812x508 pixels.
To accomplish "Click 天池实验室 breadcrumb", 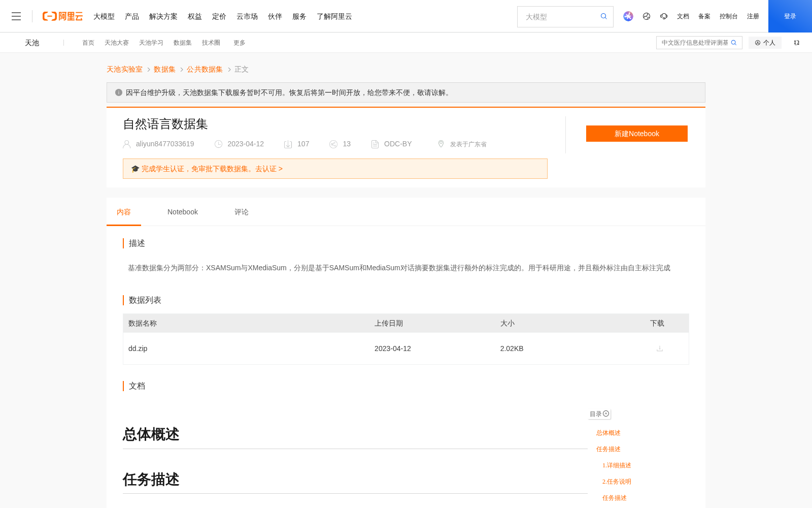I will click(124, 69).
